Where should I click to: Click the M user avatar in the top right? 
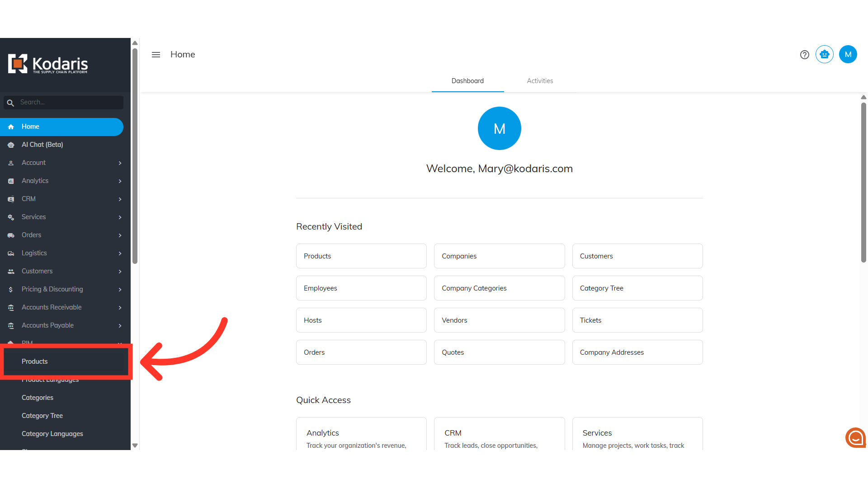pos(848,55)
